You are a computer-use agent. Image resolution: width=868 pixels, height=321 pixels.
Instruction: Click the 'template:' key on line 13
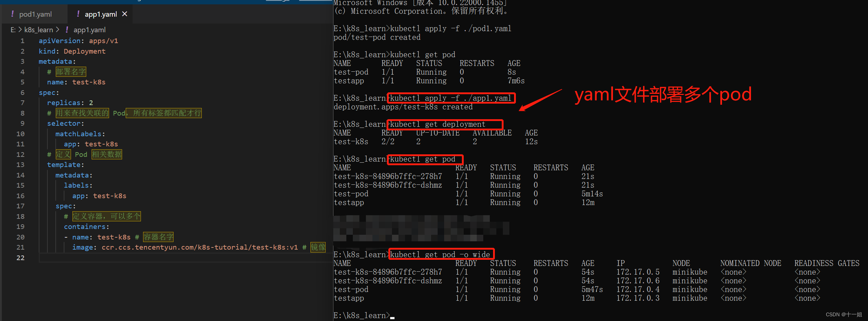[65, 164]
